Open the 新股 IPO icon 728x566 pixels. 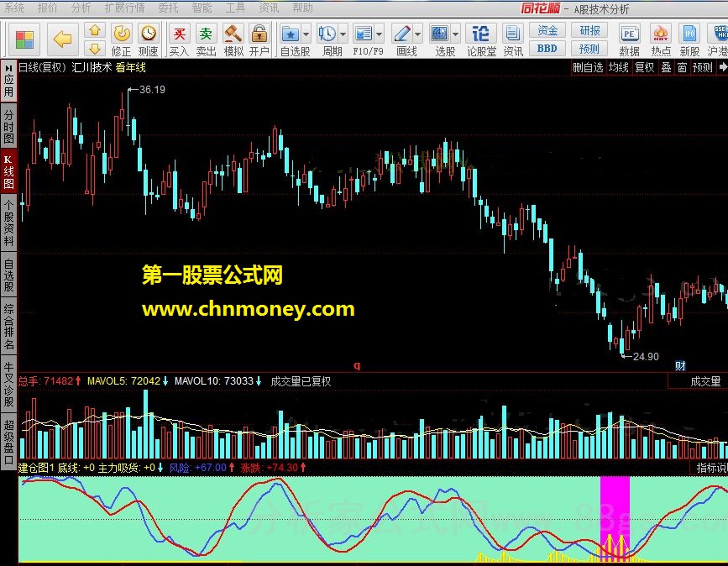pyautogui.click(x=689, y=40)
